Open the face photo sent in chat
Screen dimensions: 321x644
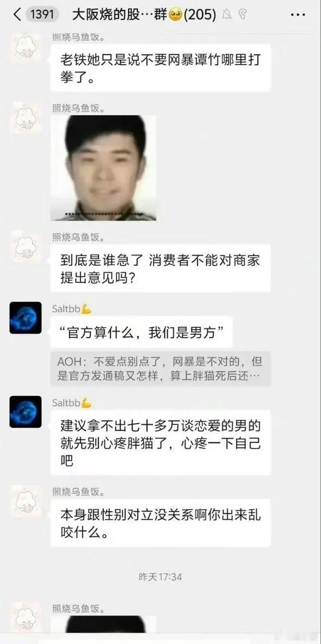103,167
